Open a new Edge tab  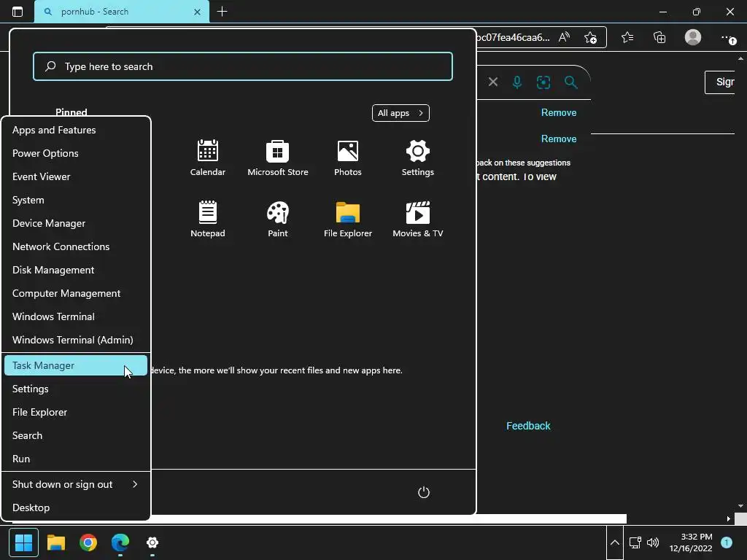222,12
